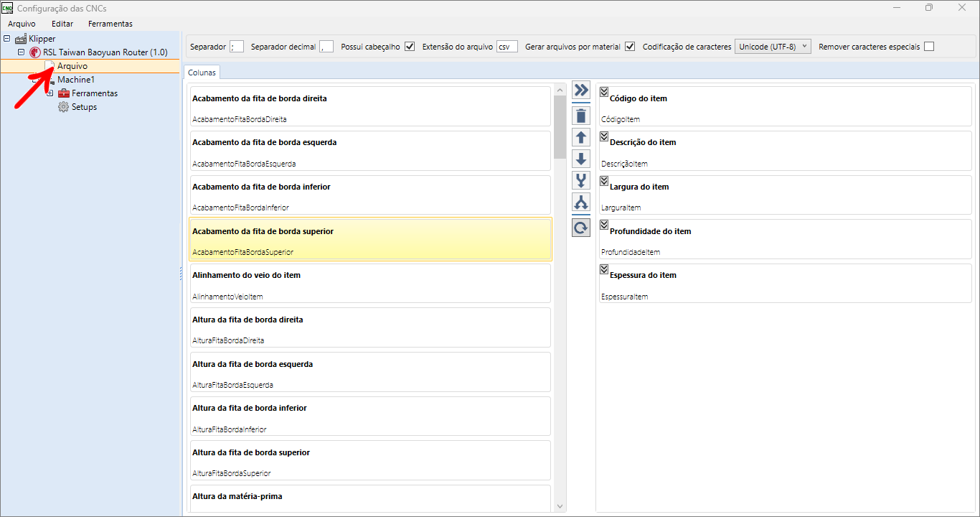Click the split columns icon
This screenshot has width=980, height=517.
click(x=581, y=202)
